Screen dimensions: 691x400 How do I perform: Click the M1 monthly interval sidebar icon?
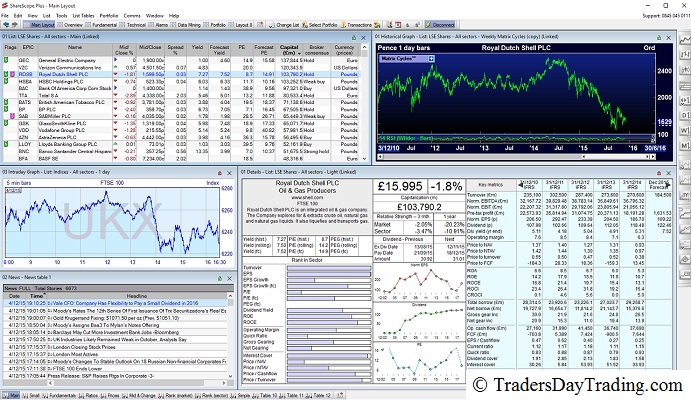(685, 145)
